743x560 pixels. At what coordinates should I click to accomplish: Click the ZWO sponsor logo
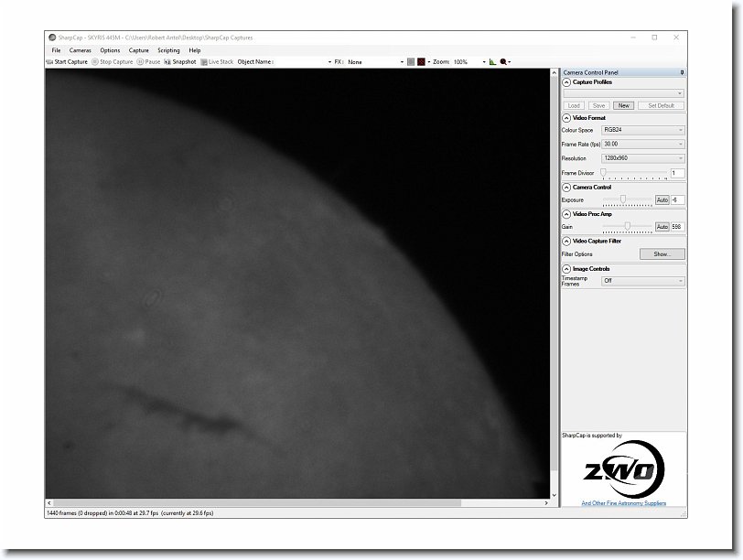tap(624, 469)
